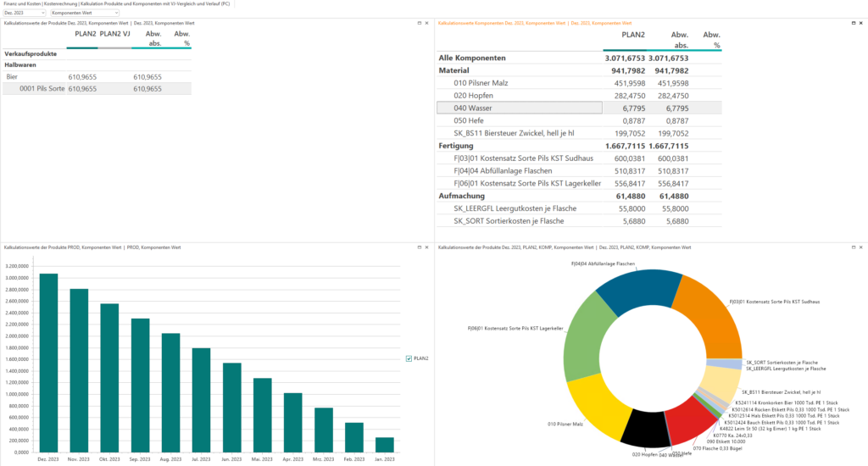Viewport: 868px width, 466px height.
Task: Click the pale yellow Biersteuer donut segment
Action: [x=722, y=383]
